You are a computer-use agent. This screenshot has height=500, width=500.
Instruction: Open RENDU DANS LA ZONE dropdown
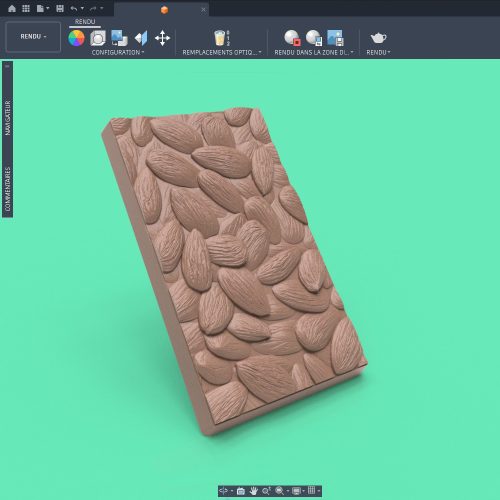click(x=314, y=52)
